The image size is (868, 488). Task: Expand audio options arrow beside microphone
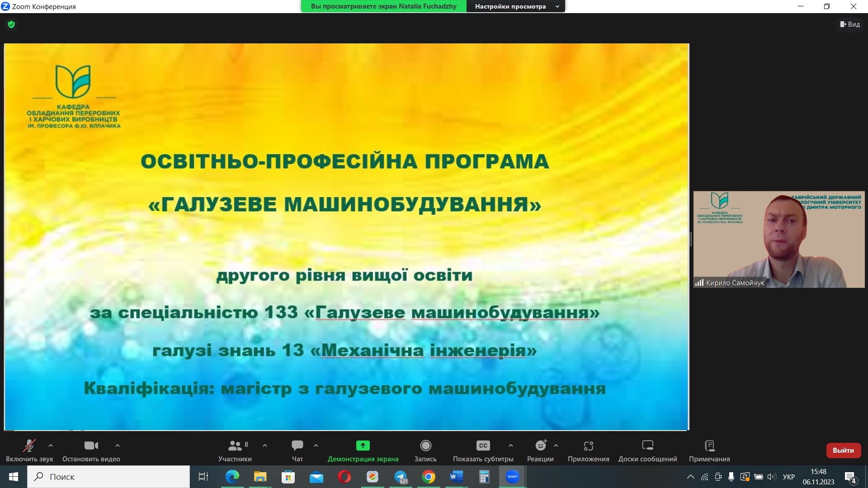51,446
